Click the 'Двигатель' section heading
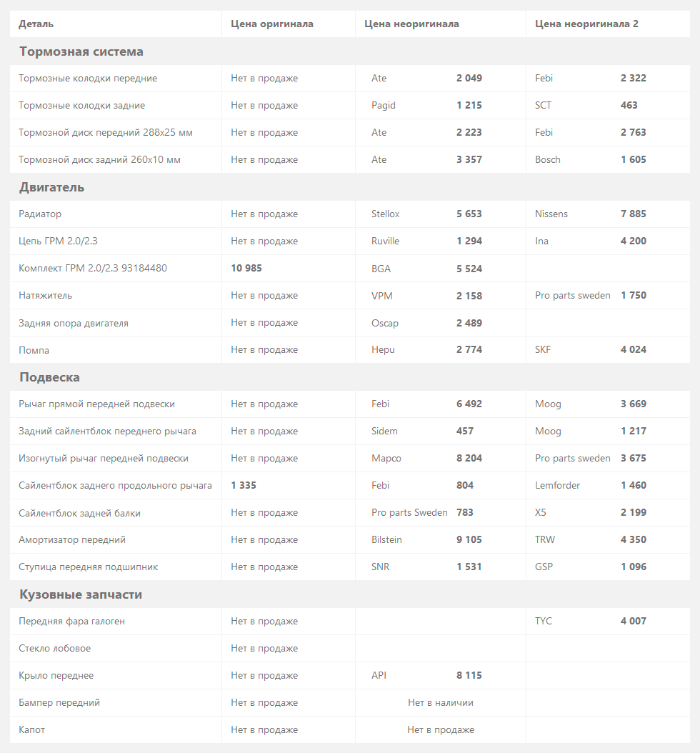This screenshot has width=700, height=753. click(x=52, y=187)
